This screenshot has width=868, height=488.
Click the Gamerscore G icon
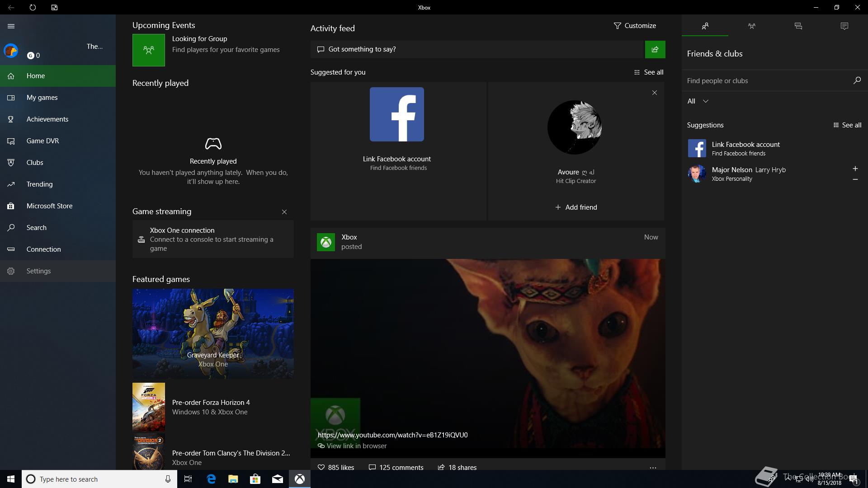point(31,56)
